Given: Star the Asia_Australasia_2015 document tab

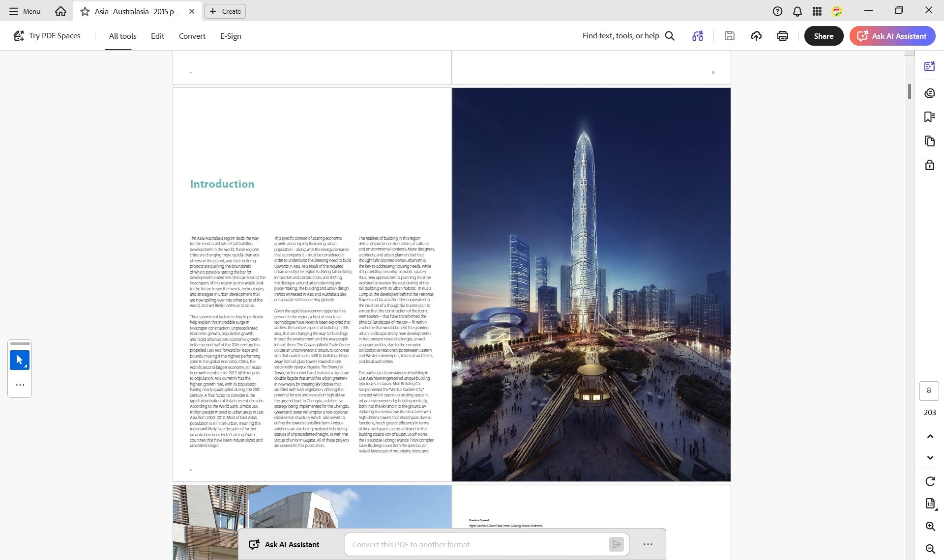Looking at the screenshot, I should point(85,11).
